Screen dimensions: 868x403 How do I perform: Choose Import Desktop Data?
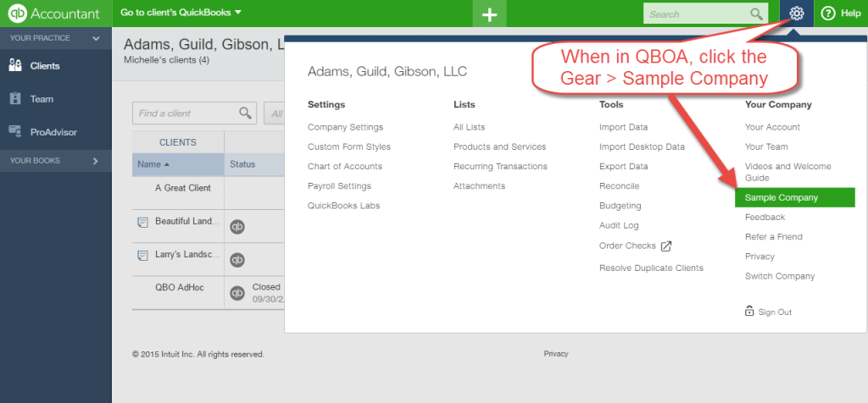pyautogui.click(x=643, y=146)
